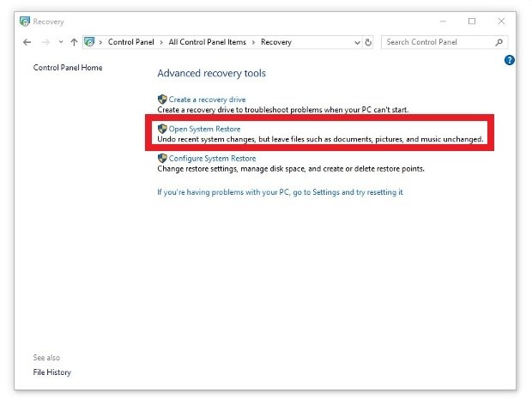Open Help via blue question mark

[x=510, y=60]
